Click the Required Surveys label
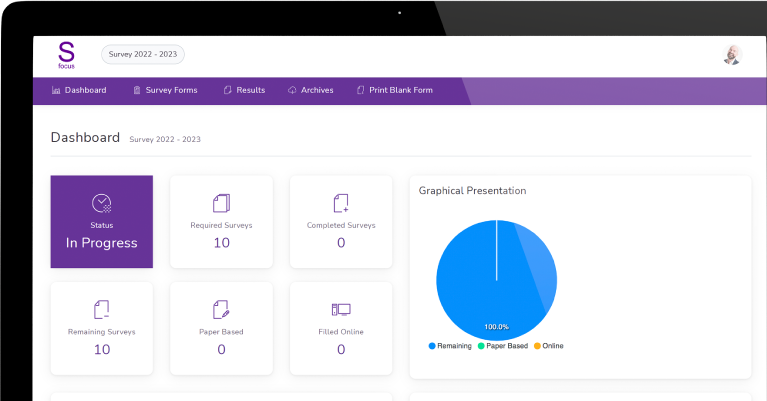 [222, 225]
